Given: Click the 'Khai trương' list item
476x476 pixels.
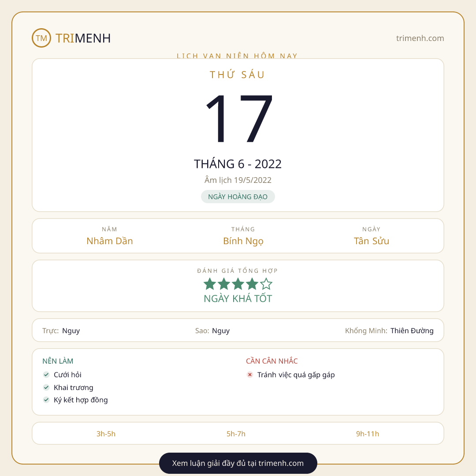Looking at the screenshot, I should (74, 388).
